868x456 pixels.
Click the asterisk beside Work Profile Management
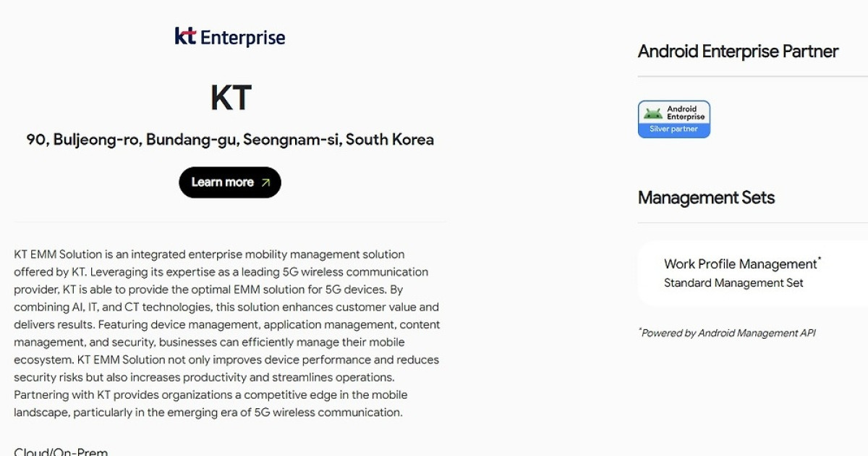point(820,259)
